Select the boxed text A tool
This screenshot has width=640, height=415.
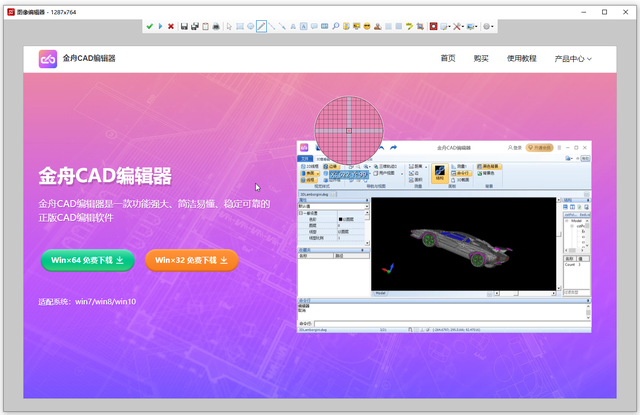click(x=304, y=27)
